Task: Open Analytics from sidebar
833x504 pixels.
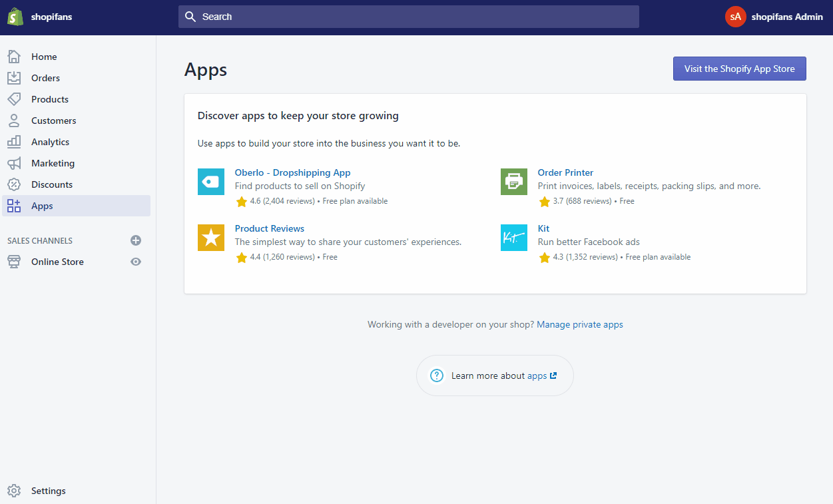Action: point(77,142)
